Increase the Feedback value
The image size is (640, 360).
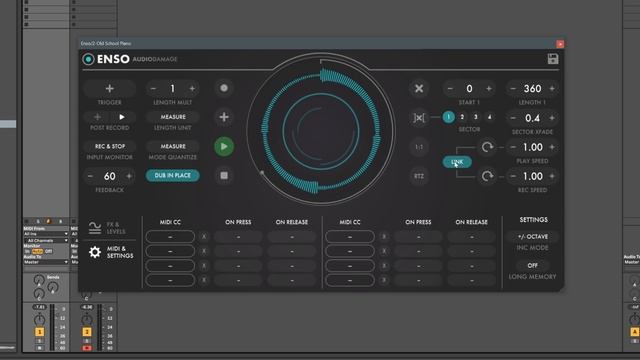(x=129, y=176)
